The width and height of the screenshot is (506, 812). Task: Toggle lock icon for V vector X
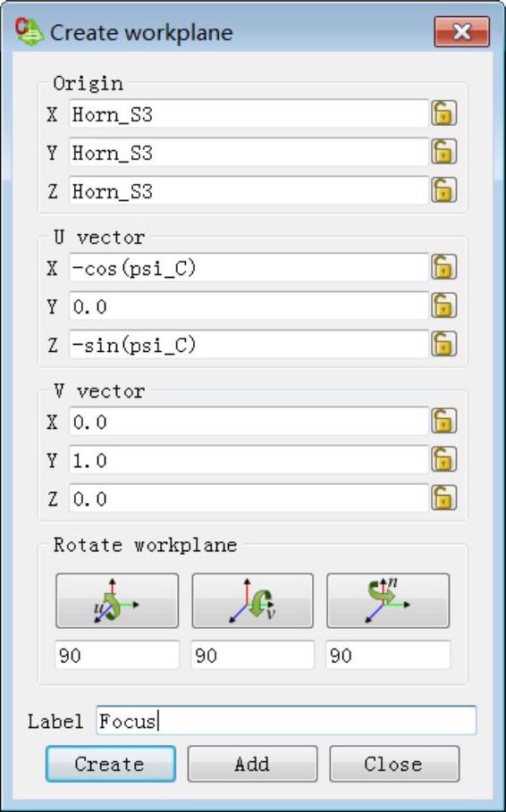[443, 421]
